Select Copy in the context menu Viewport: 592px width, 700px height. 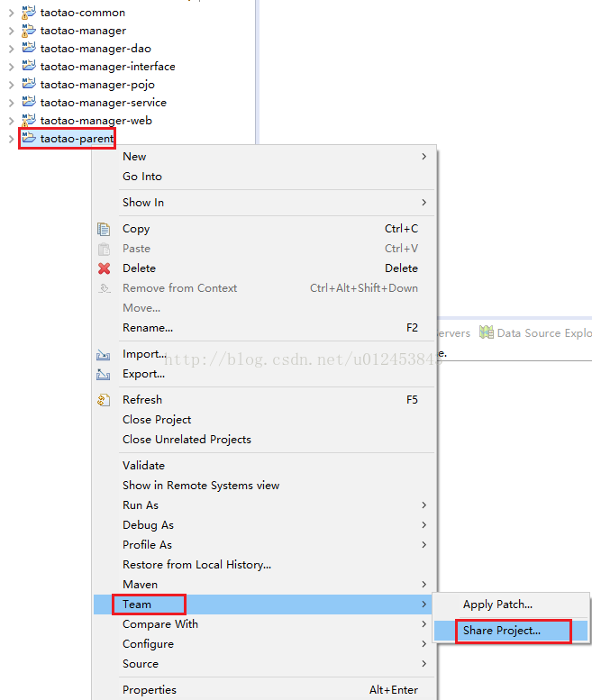(x=264, y=229)
